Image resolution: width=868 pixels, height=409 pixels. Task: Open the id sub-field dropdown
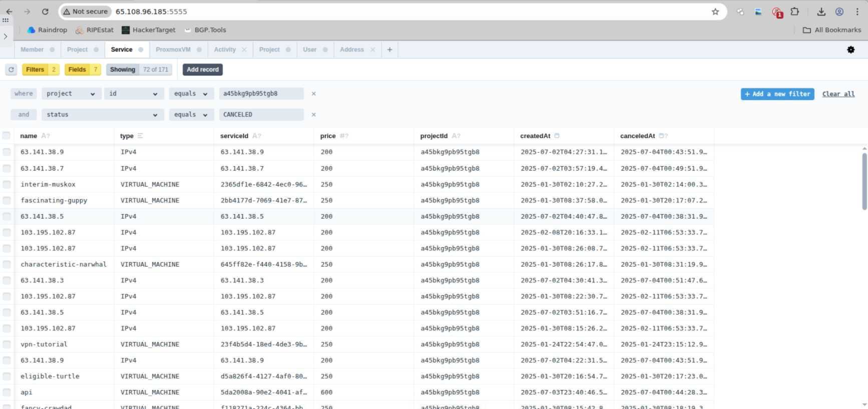pos(133,93)
